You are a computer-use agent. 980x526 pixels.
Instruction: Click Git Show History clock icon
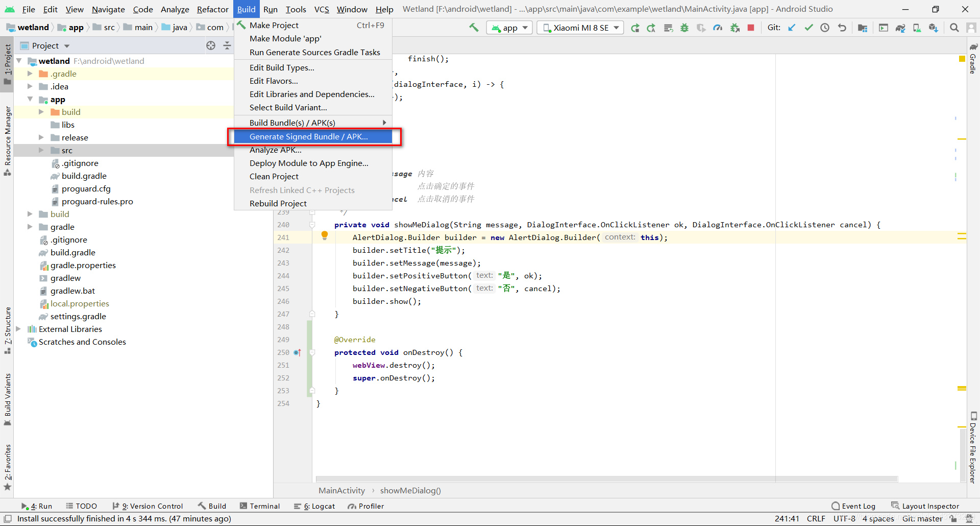pyautogui.click(x=825, y=28)
